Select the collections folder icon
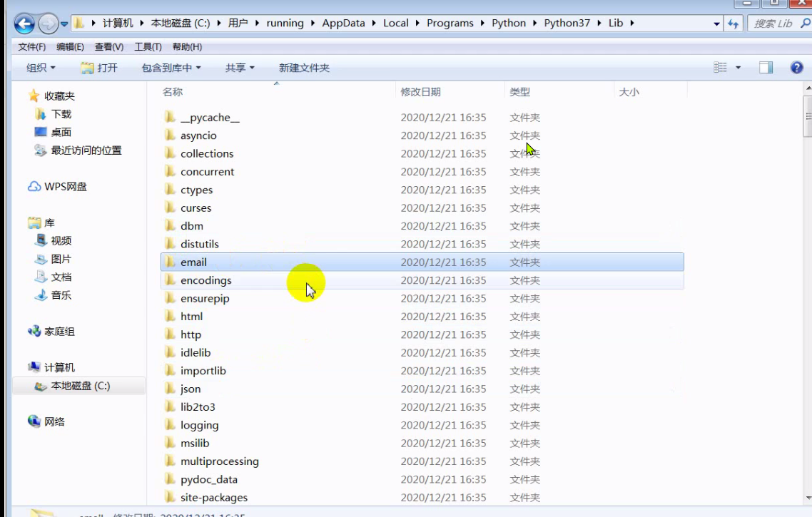 click(170, 153)
